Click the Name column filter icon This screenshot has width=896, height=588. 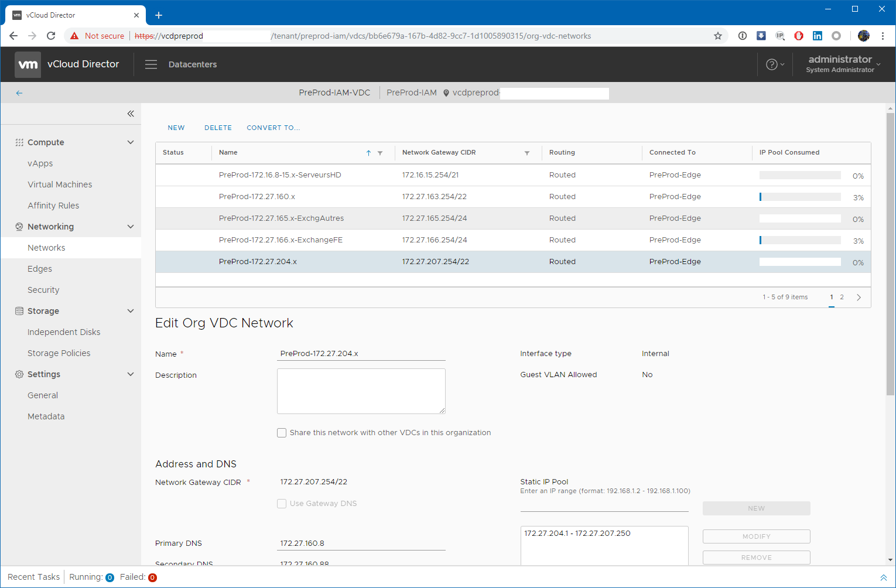[x=380, y=153]
